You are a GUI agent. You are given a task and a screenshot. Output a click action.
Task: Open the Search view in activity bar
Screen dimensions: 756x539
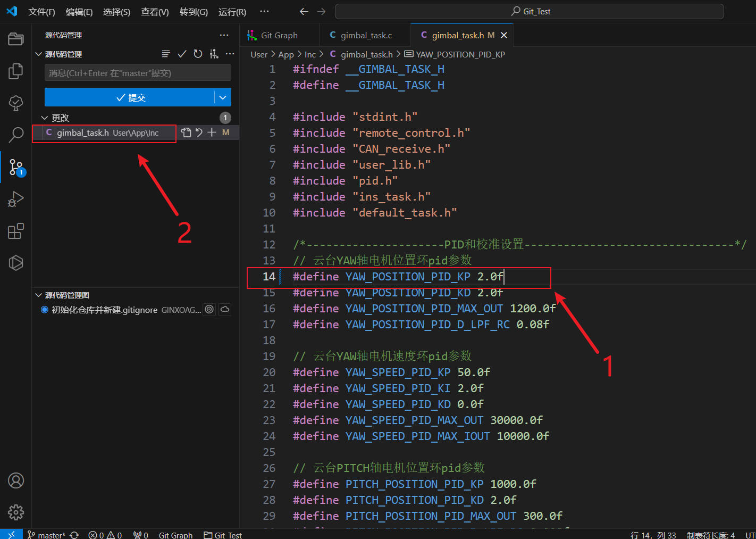point(16,135)
